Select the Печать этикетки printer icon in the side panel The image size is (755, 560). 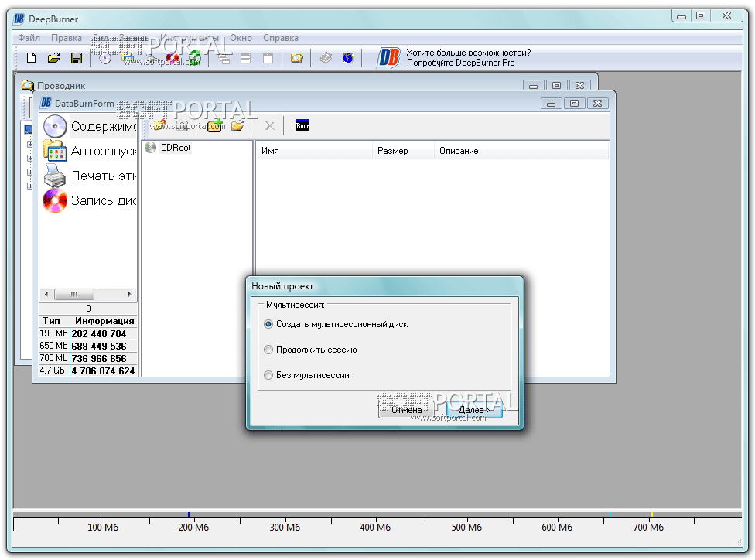pyautogui.click(x=55, y=176)
